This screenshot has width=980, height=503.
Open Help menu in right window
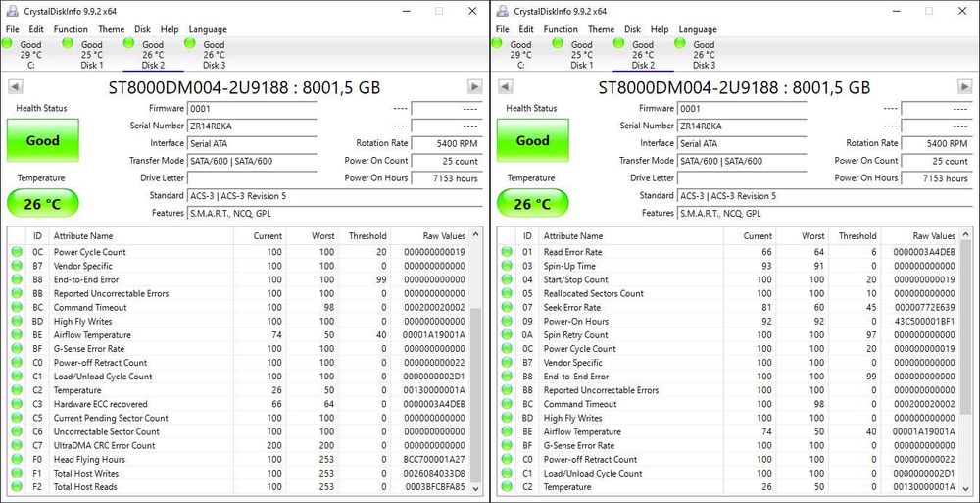click(660, 29)
